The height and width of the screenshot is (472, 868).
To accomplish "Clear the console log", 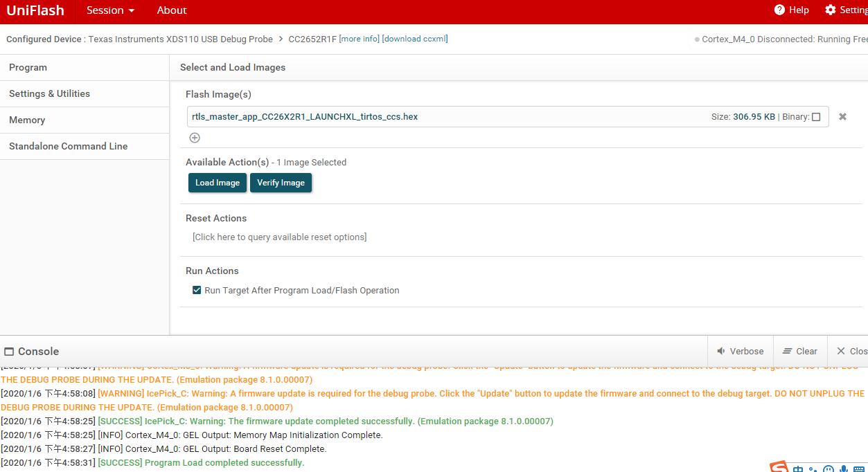I will pos(799,352).
